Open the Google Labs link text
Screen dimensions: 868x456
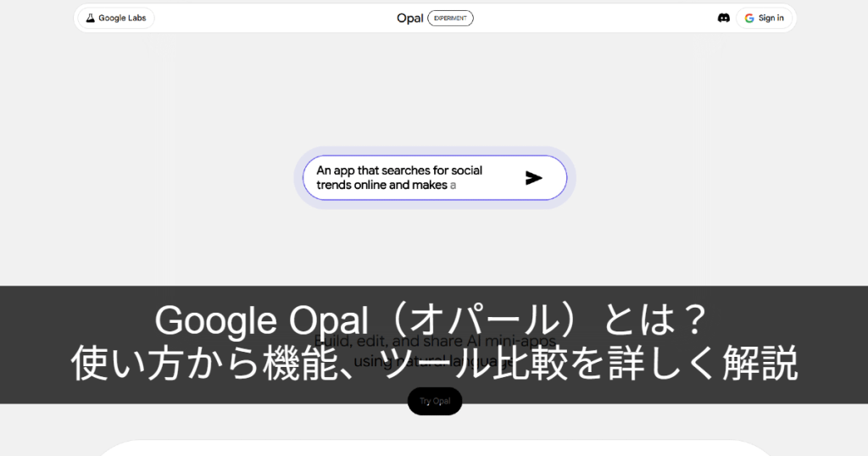point(124,18)
